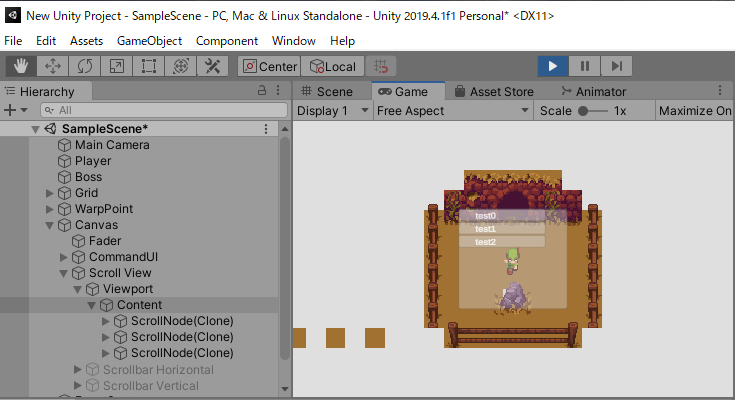The height and width of the screenshot is (400, 735).
Task: Collapse the Content object
Action: click(91, 305)
